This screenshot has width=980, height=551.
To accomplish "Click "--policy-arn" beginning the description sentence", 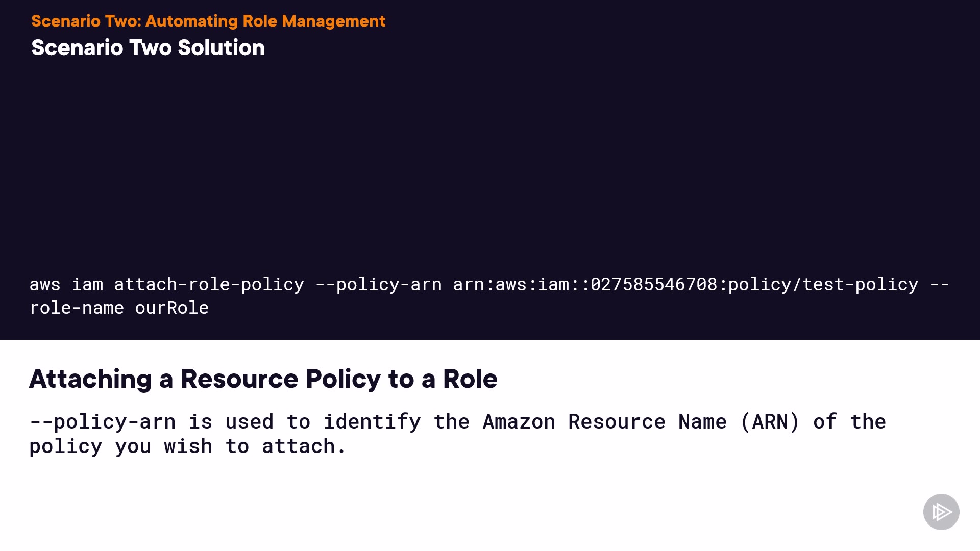I will pyautogui.click(x=102, y=422).
